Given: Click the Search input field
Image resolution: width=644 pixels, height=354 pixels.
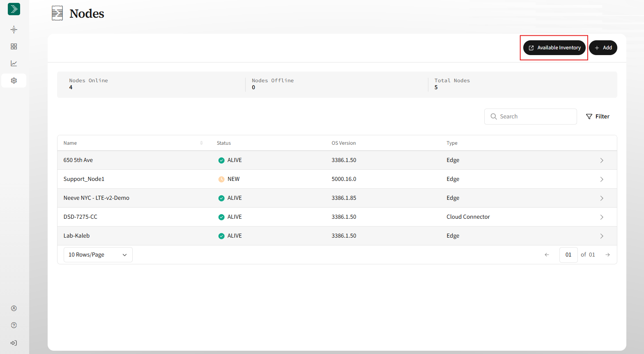Looking at the screenshot, I should click(x=531, y=116).
